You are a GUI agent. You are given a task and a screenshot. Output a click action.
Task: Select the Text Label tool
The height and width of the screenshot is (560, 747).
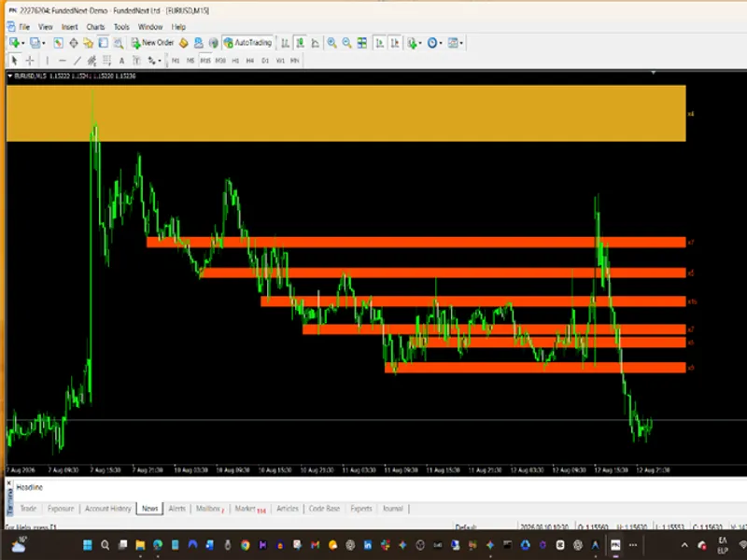pyautogui.click(x=136, y=61)
